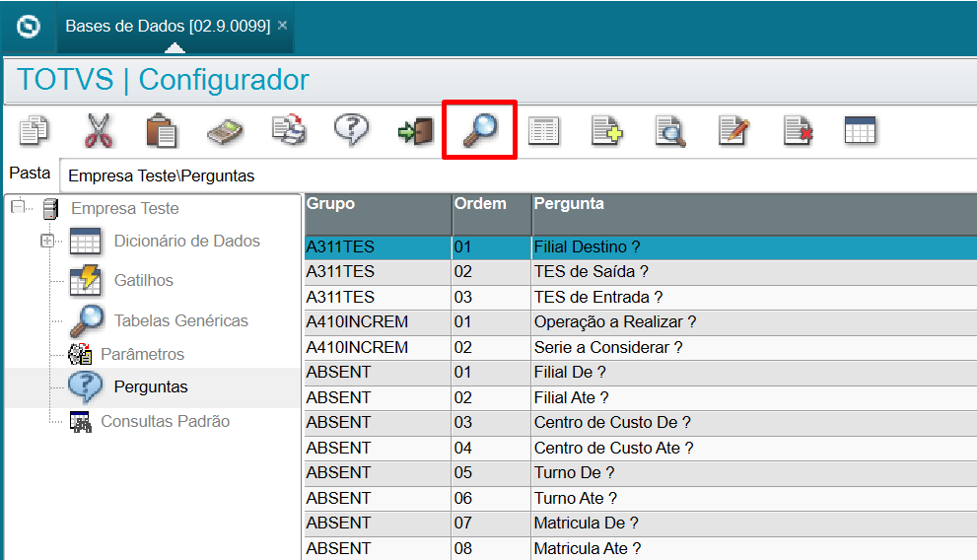977x560 pixels.
Task: Sort by the Pergunta column header
Action: 754,214
